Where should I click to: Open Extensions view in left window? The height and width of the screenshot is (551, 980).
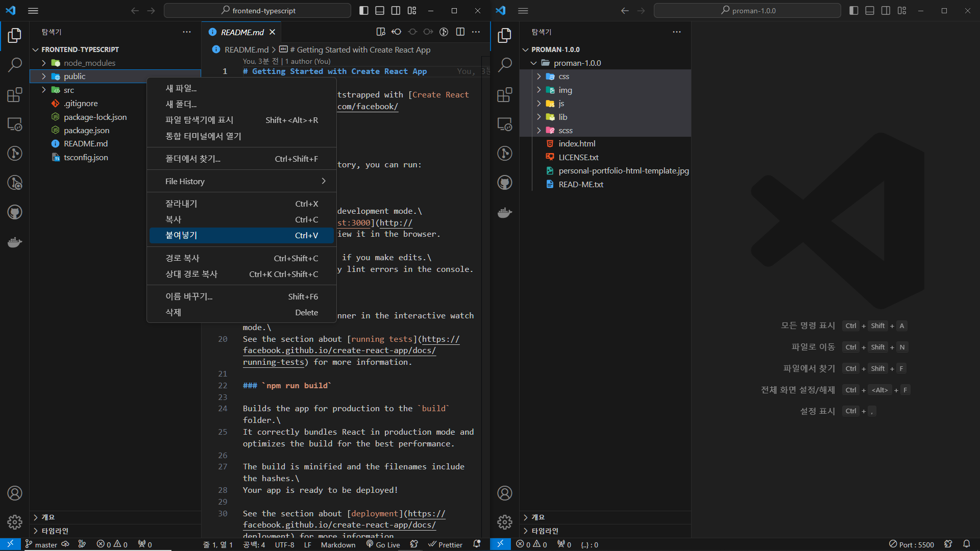(x=15, y=95)
